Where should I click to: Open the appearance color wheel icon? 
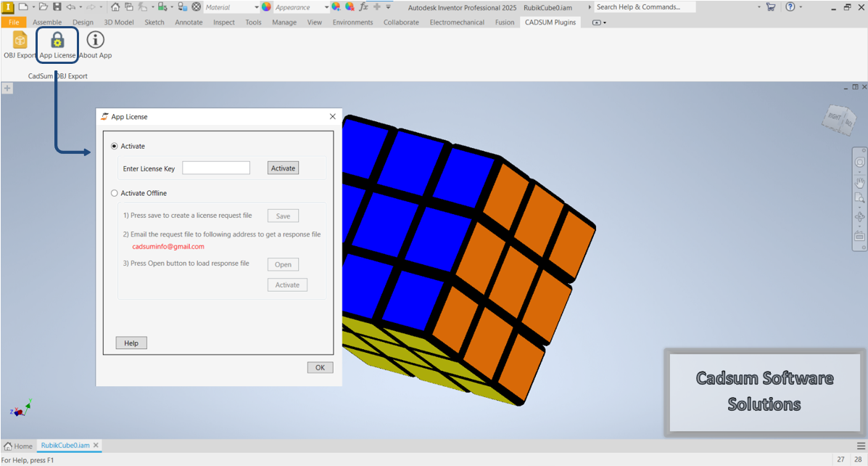[x=266, y=7]
